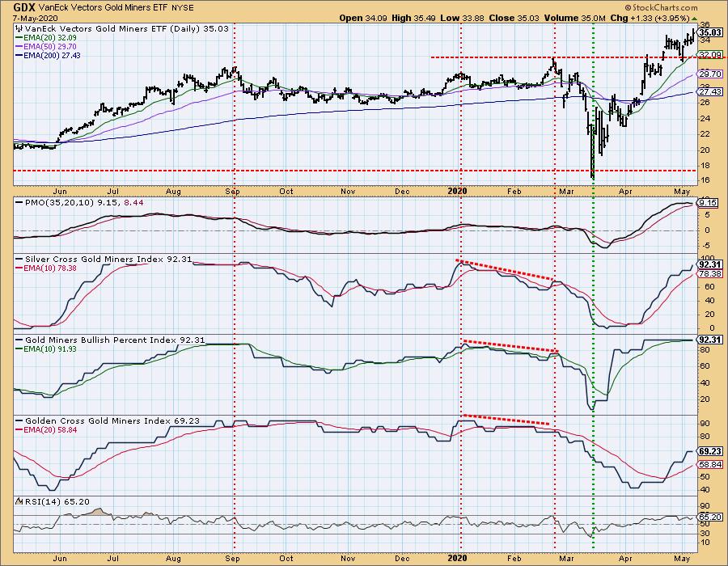This screenshot has width=728, height=566.
Task: Click the Sep label under the price chart
Action: coord(232,191)
